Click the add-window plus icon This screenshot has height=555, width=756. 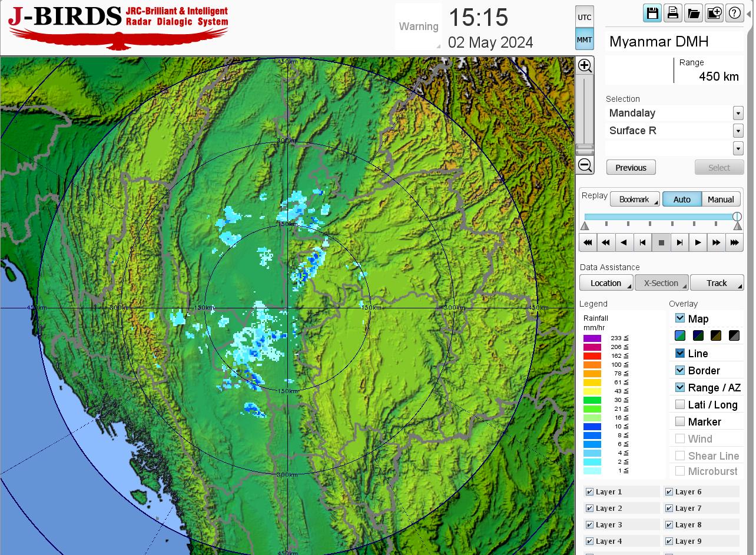(x=714, y=13)
